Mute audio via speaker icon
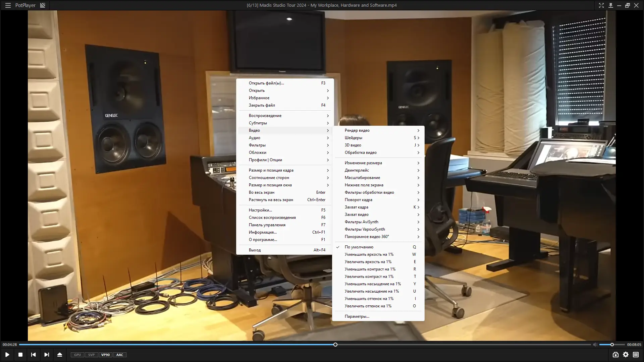Image resolution: width=644 pixels, height=362 pixels. [x=595, y=345]
